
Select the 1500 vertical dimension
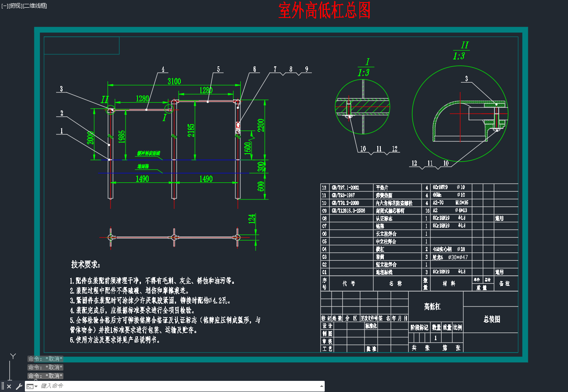(248, 149)
